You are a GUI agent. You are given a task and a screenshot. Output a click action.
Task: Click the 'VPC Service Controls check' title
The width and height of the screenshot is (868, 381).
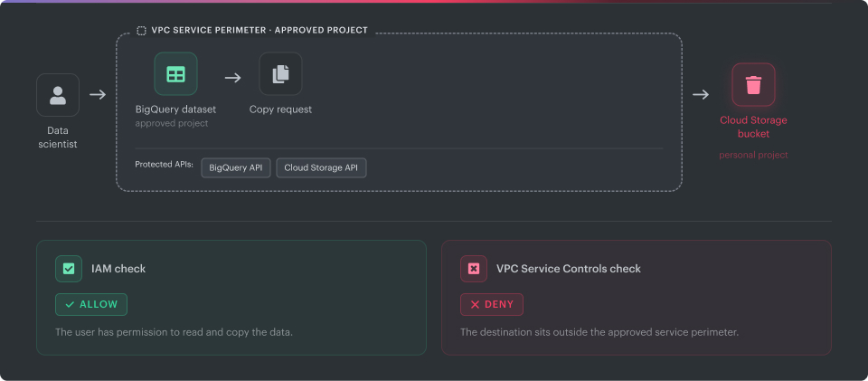point(569,269)
